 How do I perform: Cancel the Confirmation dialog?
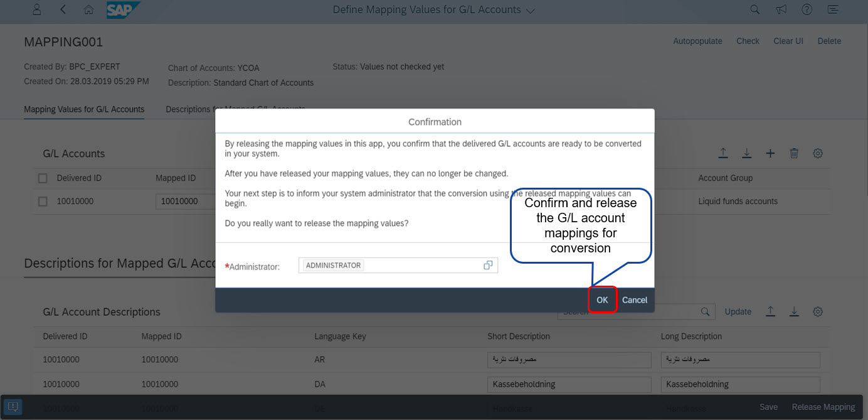click(x=635, y=300)
